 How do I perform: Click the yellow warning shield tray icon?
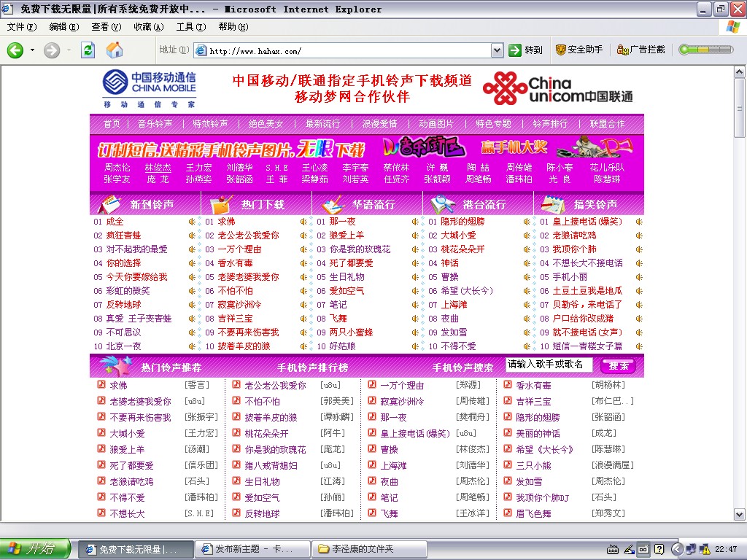(x=705, y=550)
